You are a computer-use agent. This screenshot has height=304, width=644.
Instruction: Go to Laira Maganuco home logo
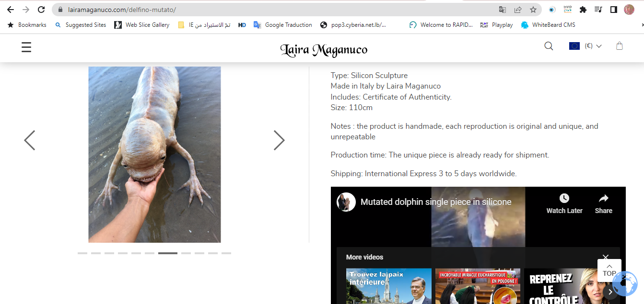pos(324,49)
